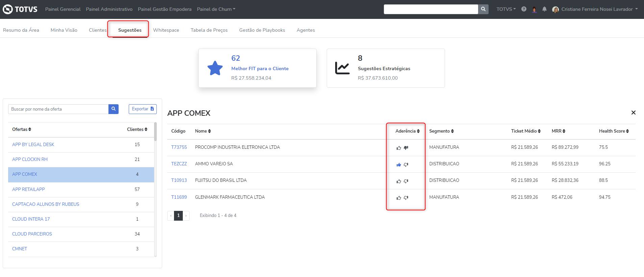Open client code TEZCZZ
This screenshot has height=277, width=644.
(x=179, y=164)
